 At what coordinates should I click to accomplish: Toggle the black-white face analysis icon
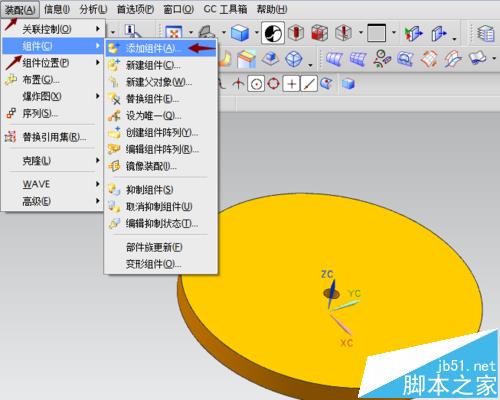[273, 33]
